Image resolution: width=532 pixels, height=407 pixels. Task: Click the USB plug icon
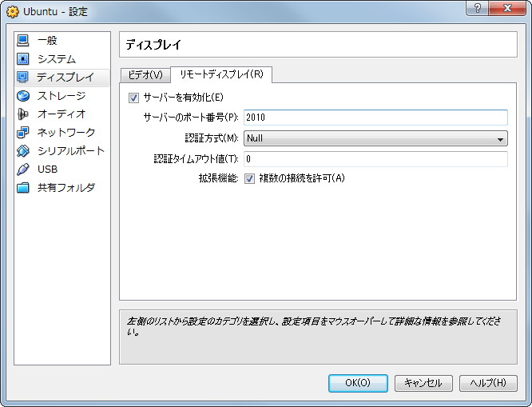23,169
